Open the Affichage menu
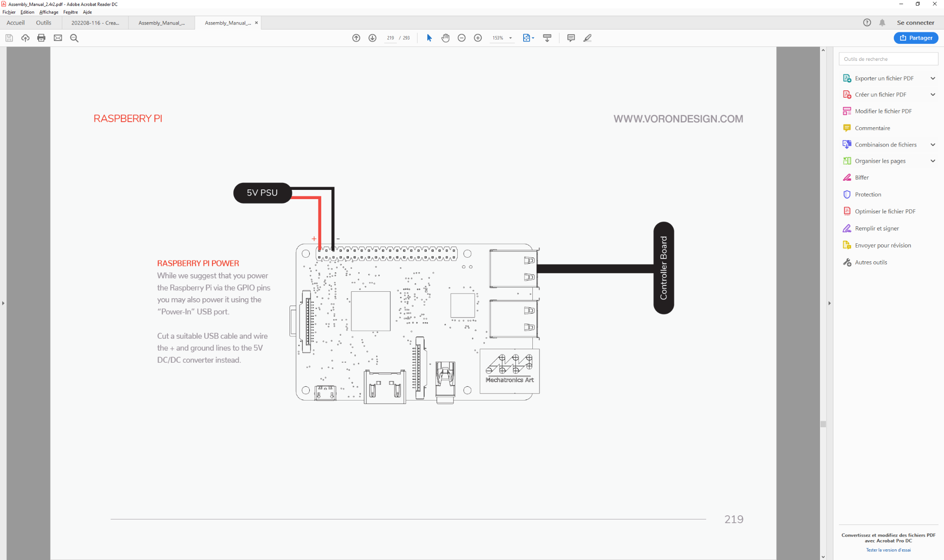The image size is (944, 560). click(48, 12)
